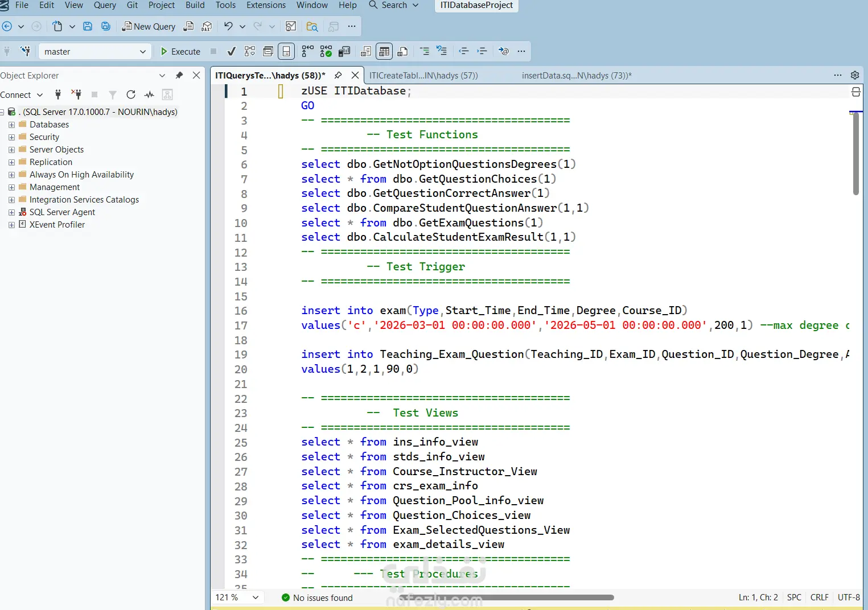
Task: Switch to the ITICreateTabl tab
Action: (x=423, y=75)
